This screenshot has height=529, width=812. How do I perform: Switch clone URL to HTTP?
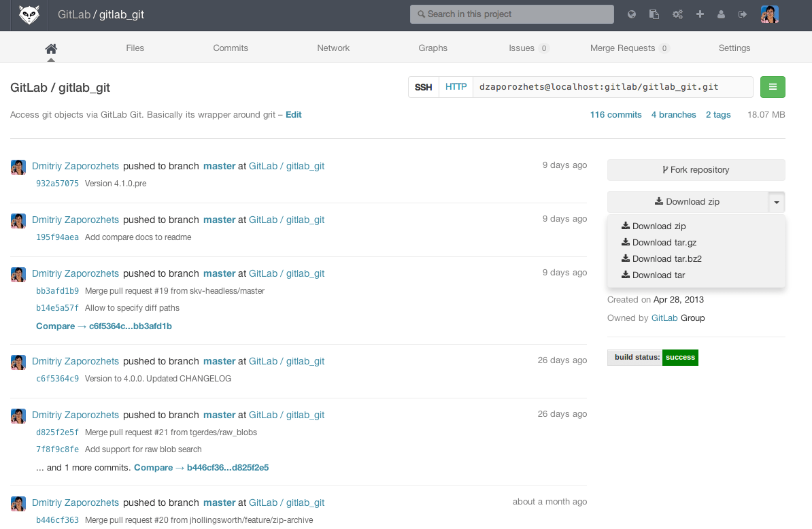(x=456, y=87)
